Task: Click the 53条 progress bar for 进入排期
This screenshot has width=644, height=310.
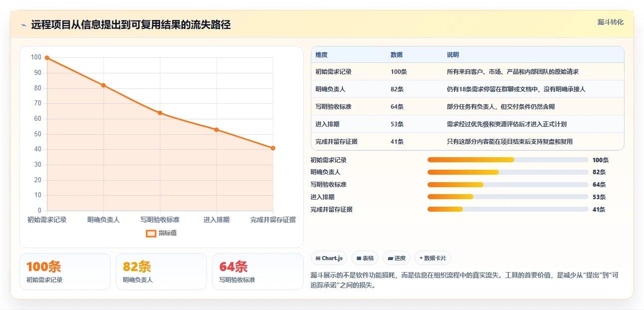Action: [508, 197]
